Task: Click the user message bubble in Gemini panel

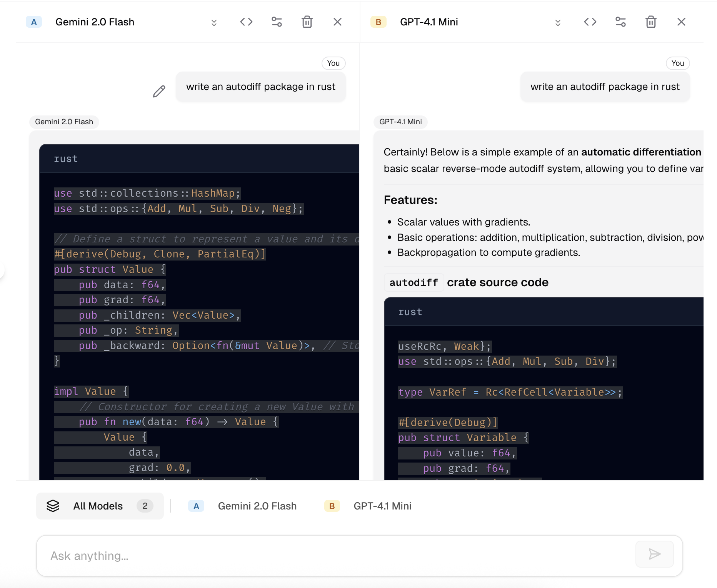Action: 261,87
